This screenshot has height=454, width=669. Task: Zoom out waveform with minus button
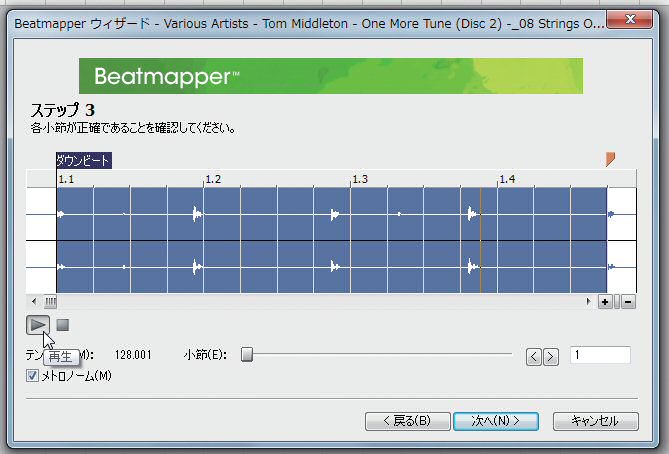tap(628, 302)
